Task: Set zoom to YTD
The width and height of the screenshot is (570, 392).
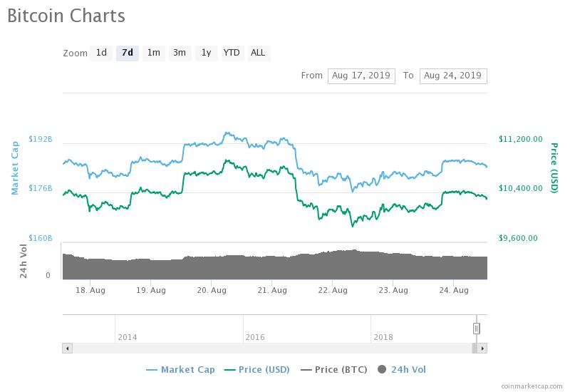Action: click(x=232, y=53)
